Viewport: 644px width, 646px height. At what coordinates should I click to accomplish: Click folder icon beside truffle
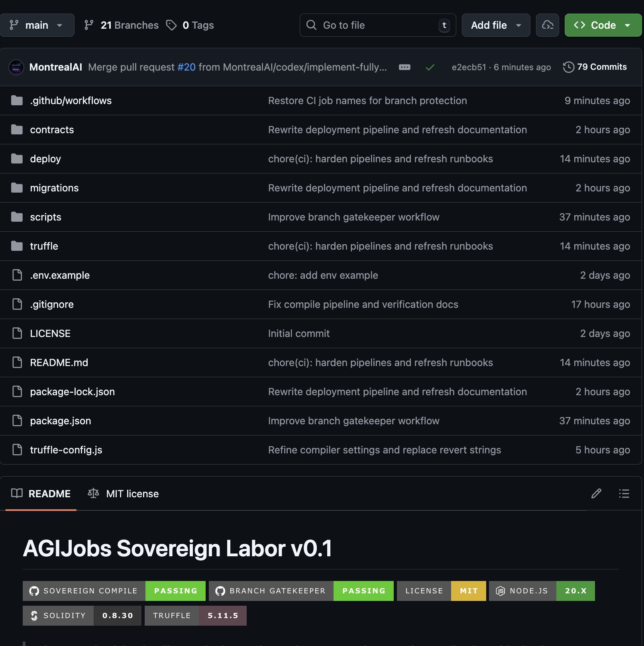click(x=17, y=246)
